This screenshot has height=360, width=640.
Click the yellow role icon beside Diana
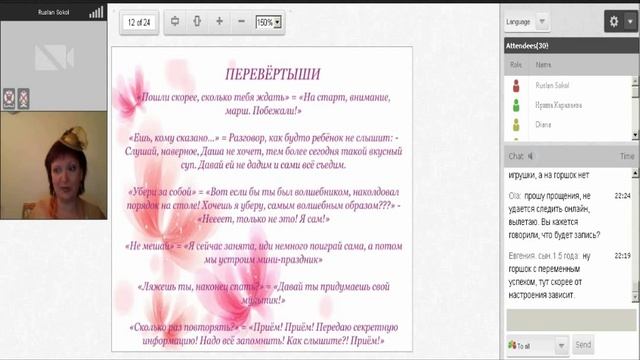516,125
